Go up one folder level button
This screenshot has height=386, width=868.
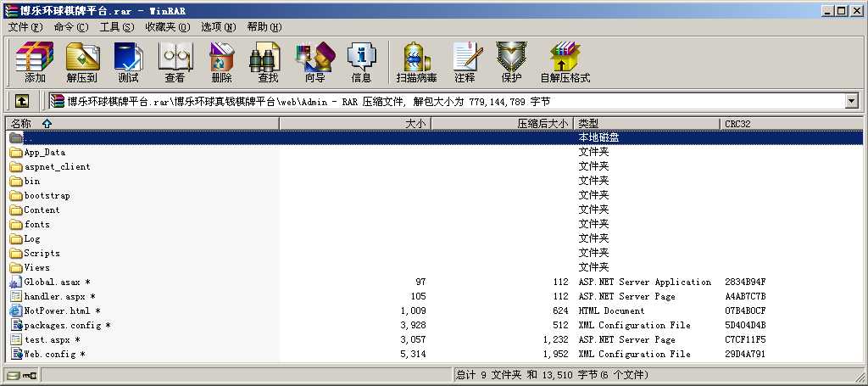tap(21, 101)
